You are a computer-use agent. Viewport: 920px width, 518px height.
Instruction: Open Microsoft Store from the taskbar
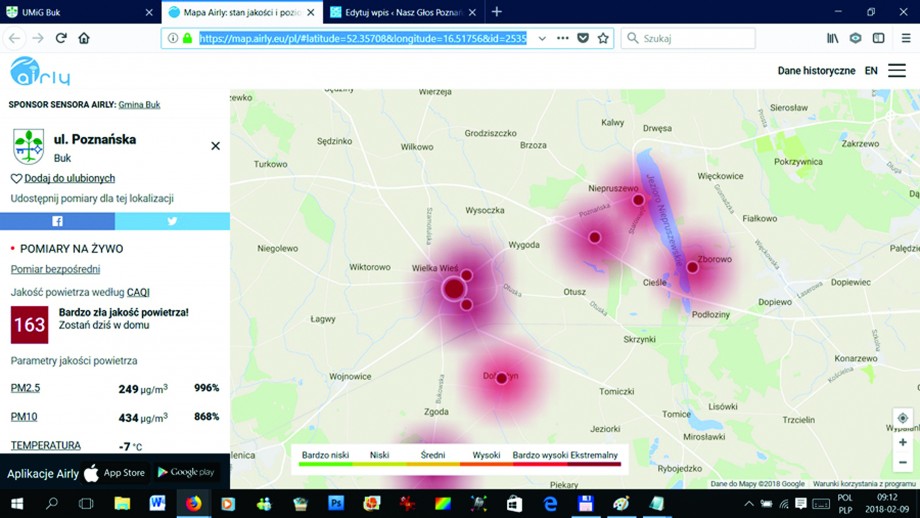pyautogui.click(x=515, y=503)
